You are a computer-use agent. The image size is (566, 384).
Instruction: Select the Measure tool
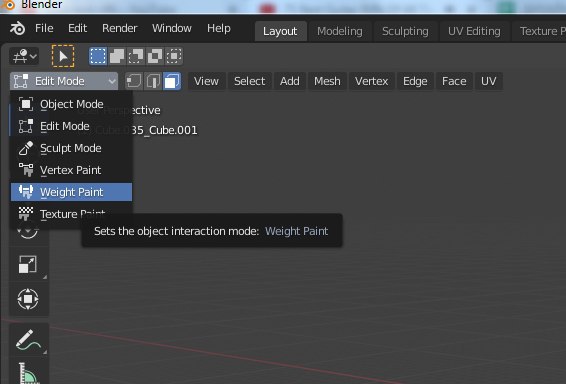pyautogui.click(x=28, y=372)
